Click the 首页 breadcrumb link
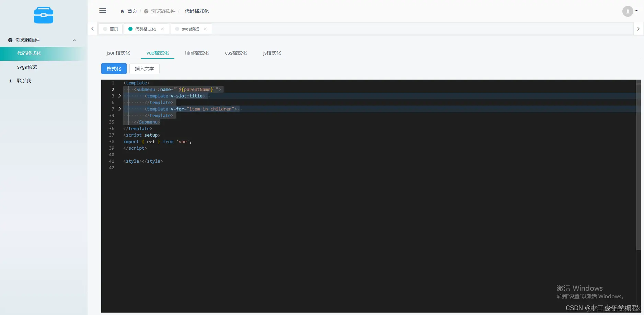 [132, 11]
